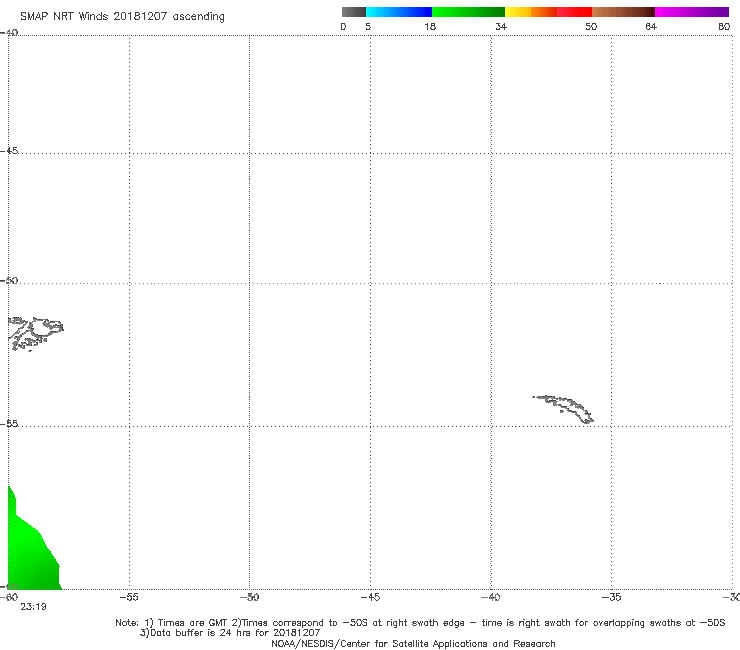Click the color bar label '18'
The height and width of the screenshot is (650, 740).
(x=430, y=27)
